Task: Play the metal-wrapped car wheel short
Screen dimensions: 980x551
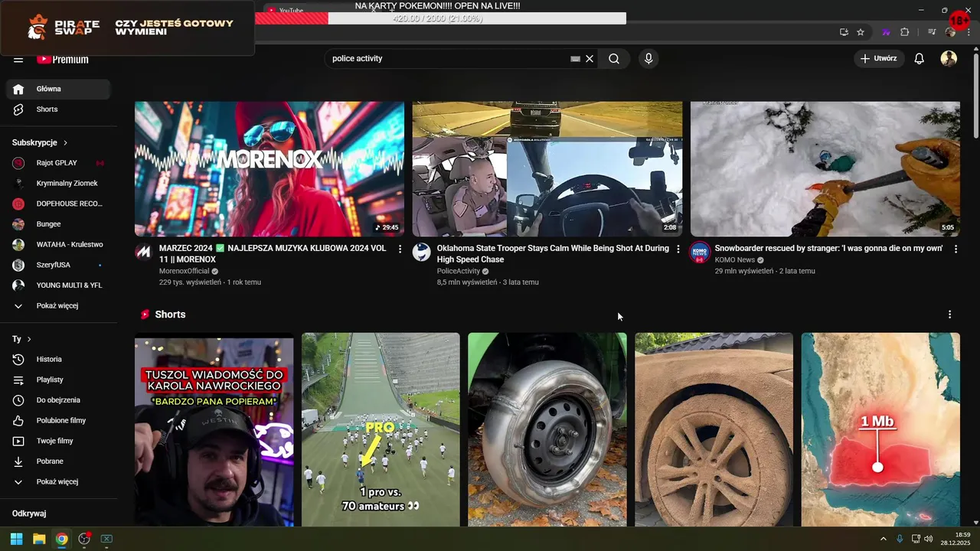Action: pyautogui.click(x=547, y=429)
